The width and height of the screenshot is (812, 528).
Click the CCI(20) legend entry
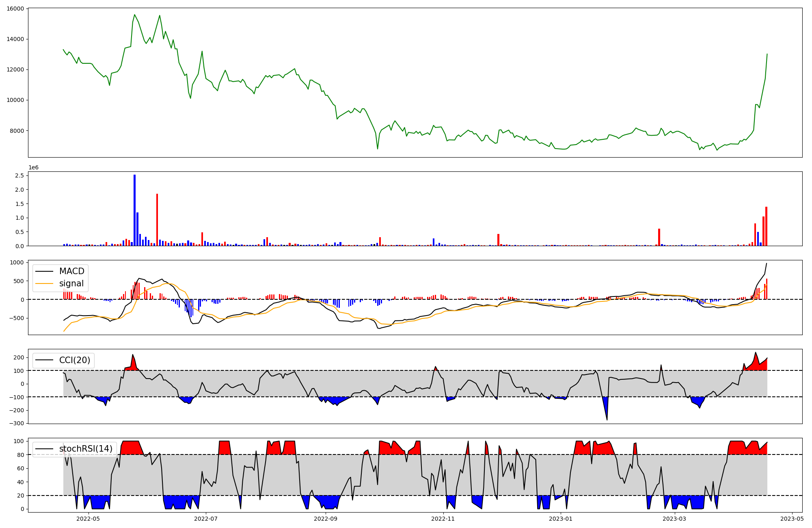[75, 360]
